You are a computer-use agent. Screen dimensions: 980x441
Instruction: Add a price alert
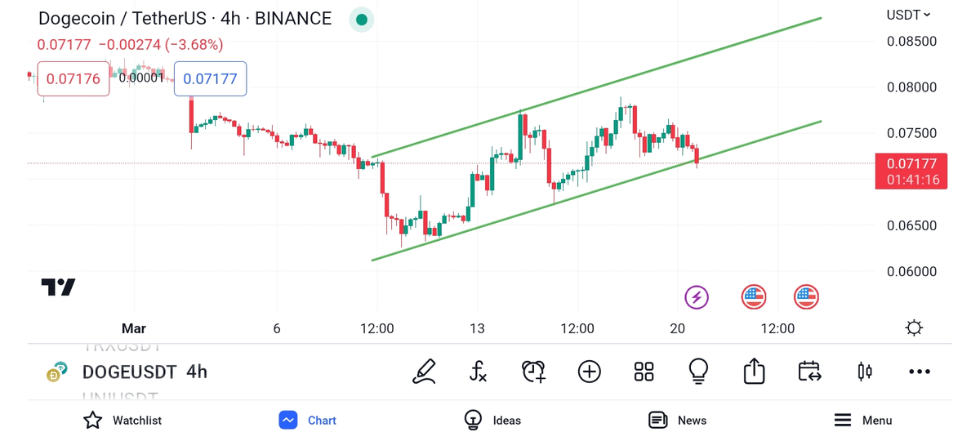[533, 372]
